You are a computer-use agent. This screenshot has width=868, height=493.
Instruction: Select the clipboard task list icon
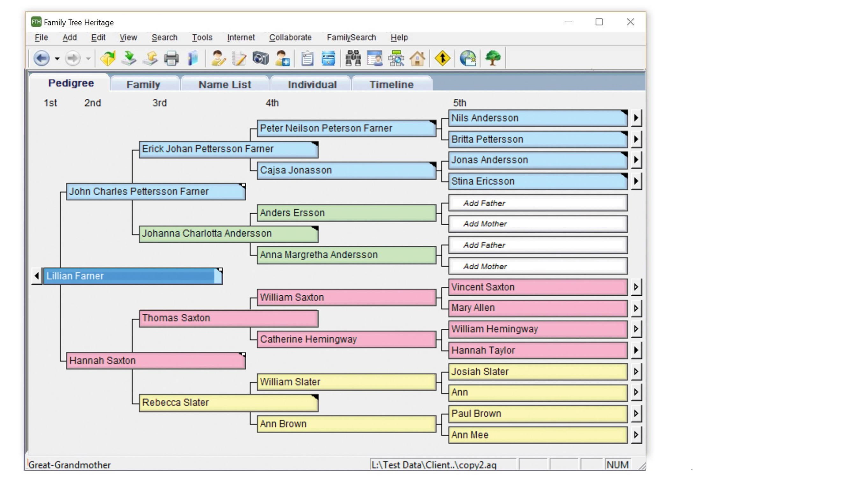pyautogui.click(x=307, y=58)
